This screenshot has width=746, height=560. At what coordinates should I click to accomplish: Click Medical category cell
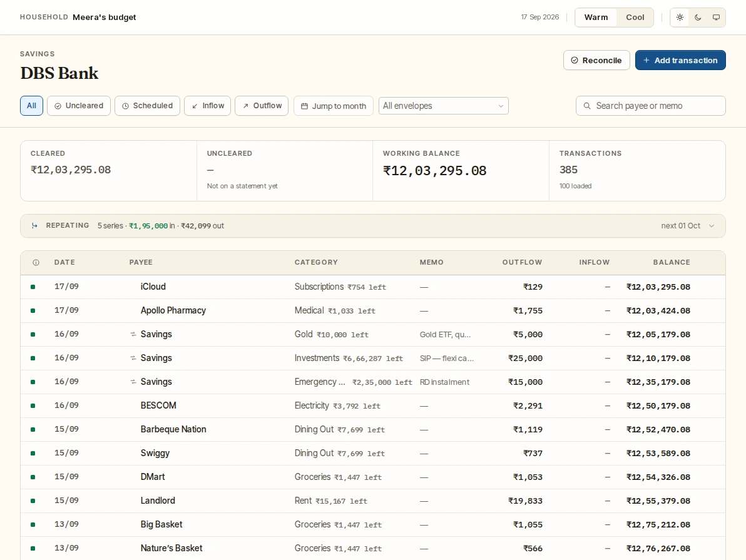point(309,310)
